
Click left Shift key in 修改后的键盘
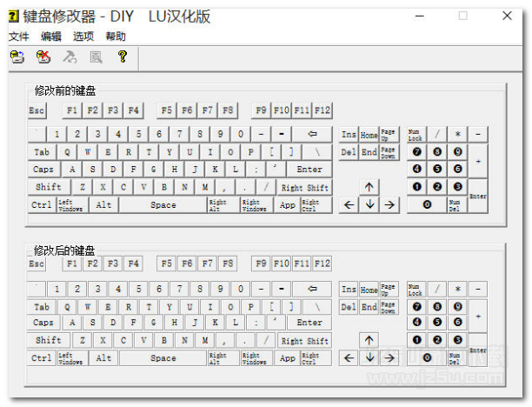[49, 340]
